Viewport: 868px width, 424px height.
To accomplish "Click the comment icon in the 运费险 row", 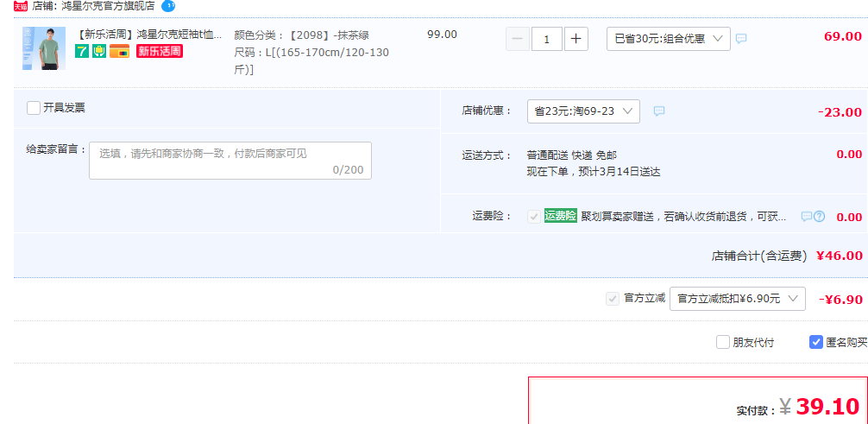I will coord(807,216).
